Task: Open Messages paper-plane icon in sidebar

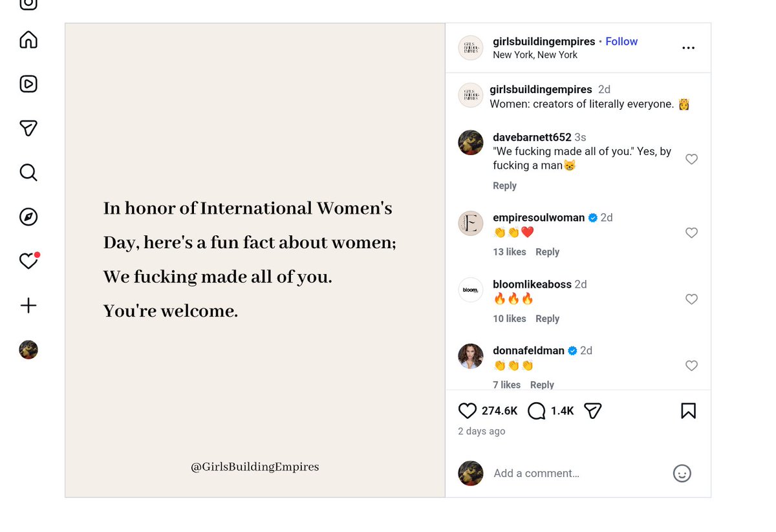Action: (28, 128)
